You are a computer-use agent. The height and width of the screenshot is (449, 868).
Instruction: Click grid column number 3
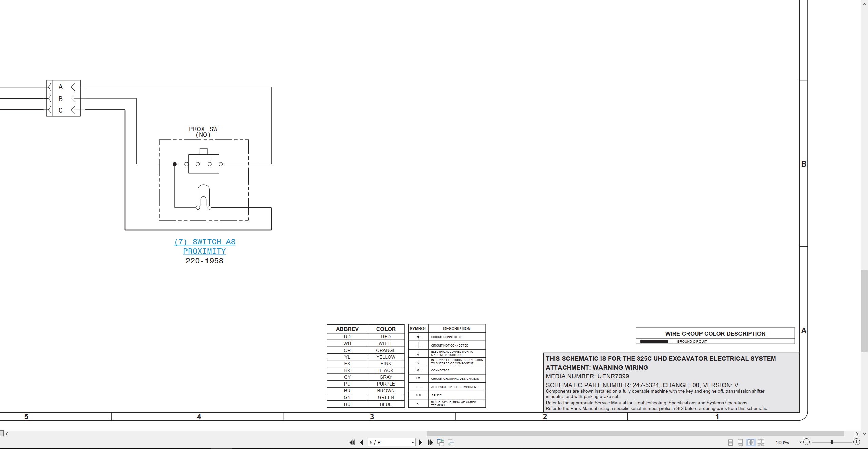coord(372,417)
